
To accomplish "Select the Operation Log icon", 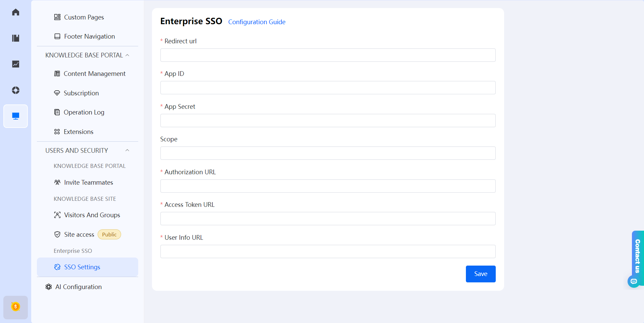I will pyautogui.click(x=57, y=112).
